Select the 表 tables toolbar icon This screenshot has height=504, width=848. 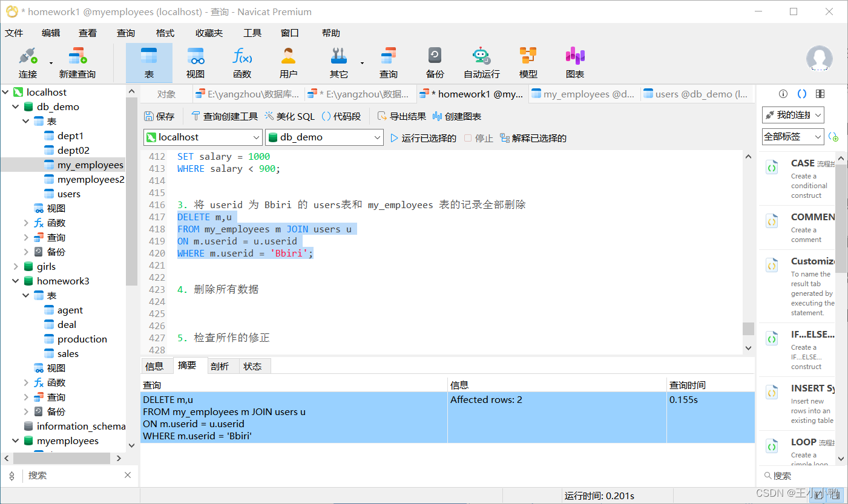(x=149, y=63)
